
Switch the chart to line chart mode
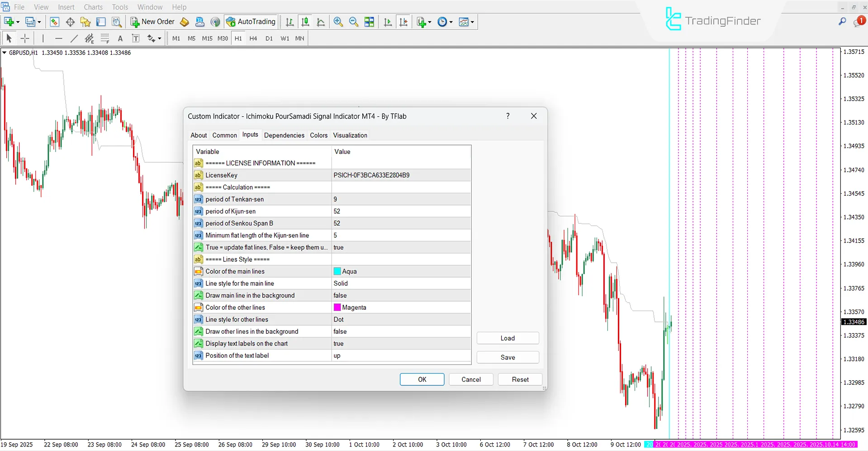[x=321, y=22]
